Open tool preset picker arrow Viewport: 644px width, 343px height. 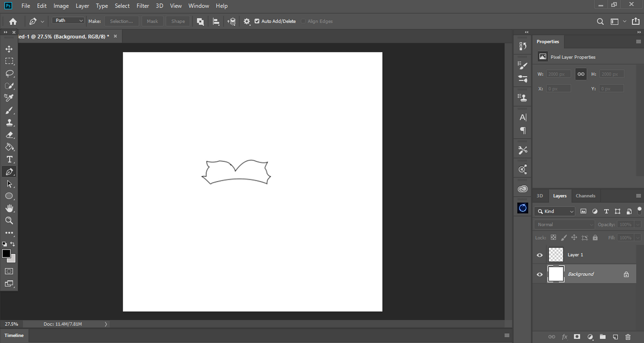[x=42, y=21]
